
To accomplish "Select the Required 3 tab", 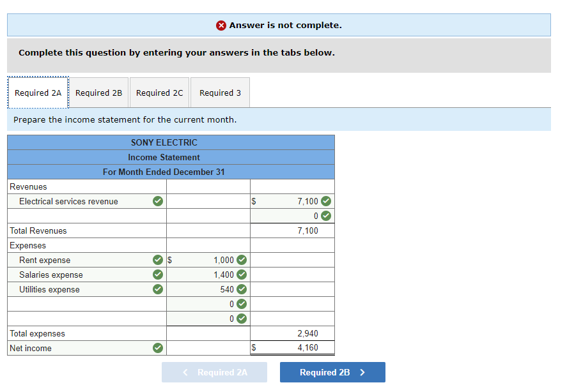I will [220, 92].
